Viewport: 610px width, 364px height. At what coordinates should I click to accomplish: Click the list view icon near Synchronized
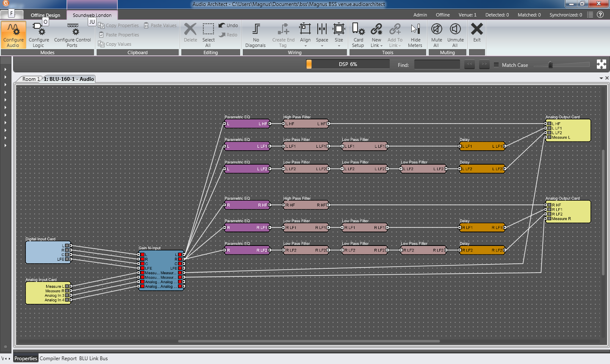[590, 15]
